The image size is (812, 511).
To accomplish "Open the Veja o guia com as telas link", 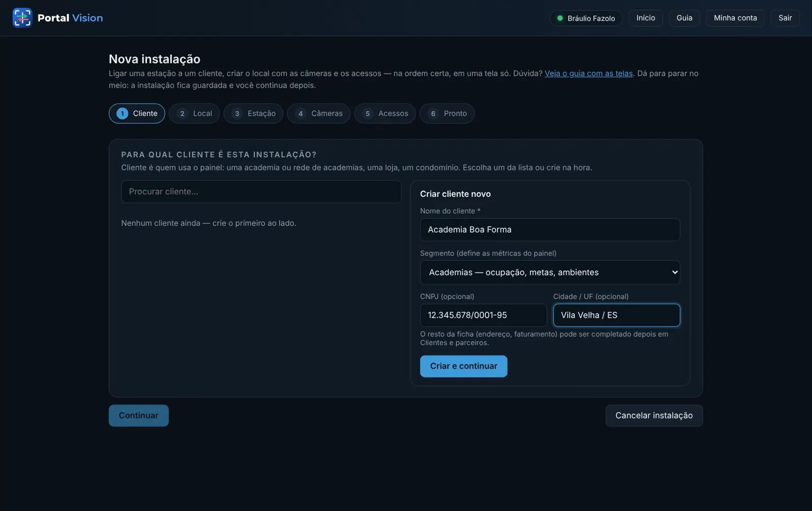I will click(x=589, y=74).
